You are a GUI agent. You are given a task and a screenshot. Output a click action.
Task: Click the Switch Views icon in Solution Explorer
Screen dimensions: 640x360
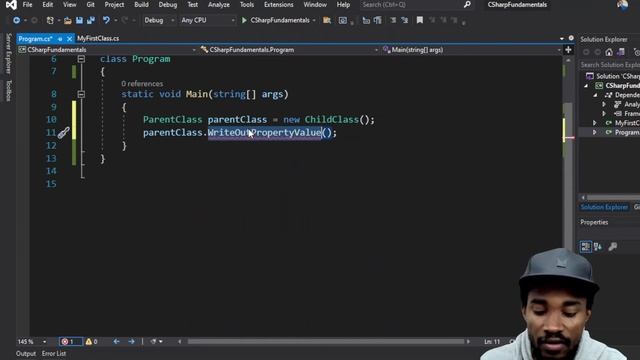(621, 52)
